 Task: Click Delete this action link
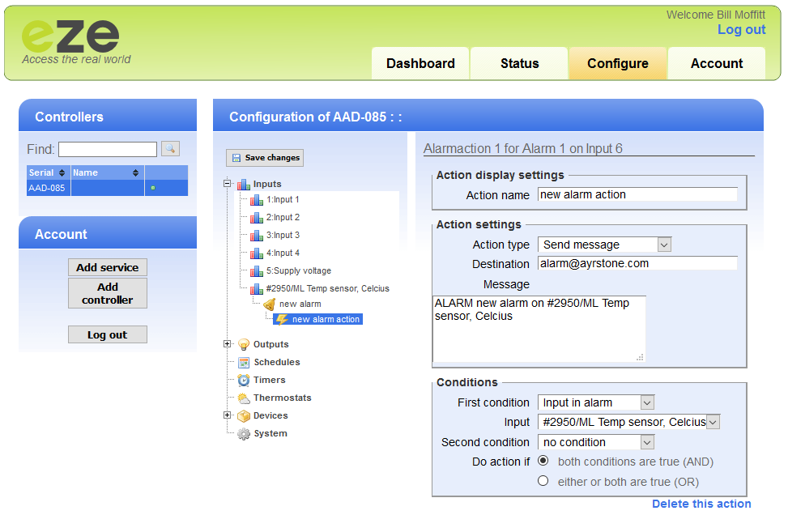click(x=701, y=504)
